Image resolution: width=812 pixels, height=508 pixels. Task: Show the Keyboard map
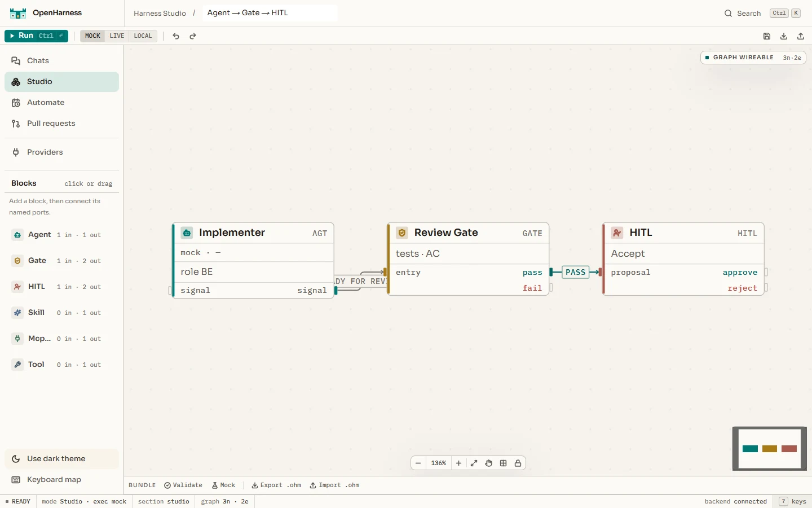pos(62,480)
